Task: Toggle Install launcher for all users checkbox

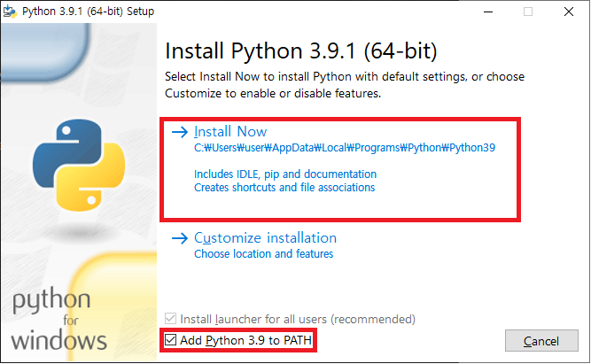Action: [x=170, y=319]
